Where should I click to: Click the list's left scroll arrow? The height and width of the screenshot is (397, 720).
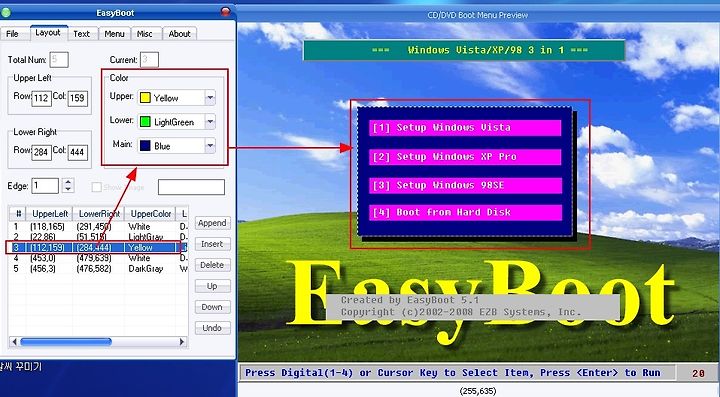pos(14,341)
